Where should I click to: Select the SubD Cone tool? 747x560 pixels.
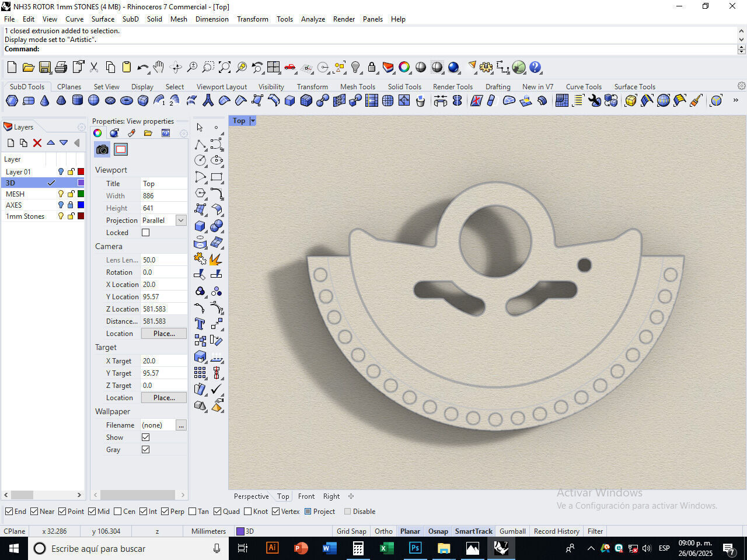(x=45, y=101)
